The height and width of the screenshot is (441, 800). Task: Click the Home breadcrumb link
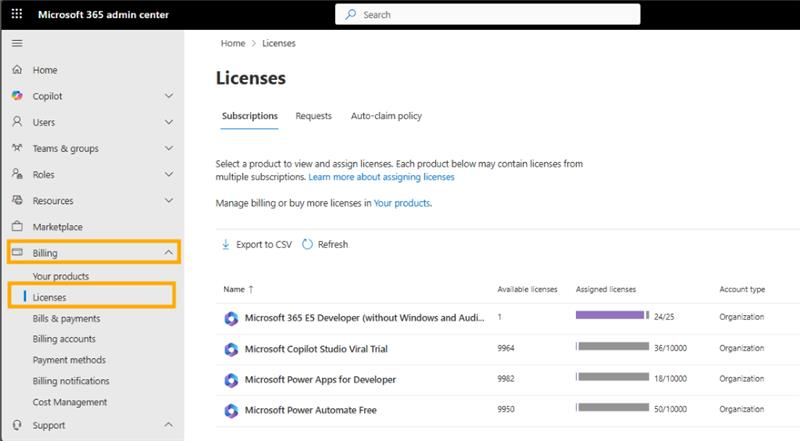tap(233, 43)
